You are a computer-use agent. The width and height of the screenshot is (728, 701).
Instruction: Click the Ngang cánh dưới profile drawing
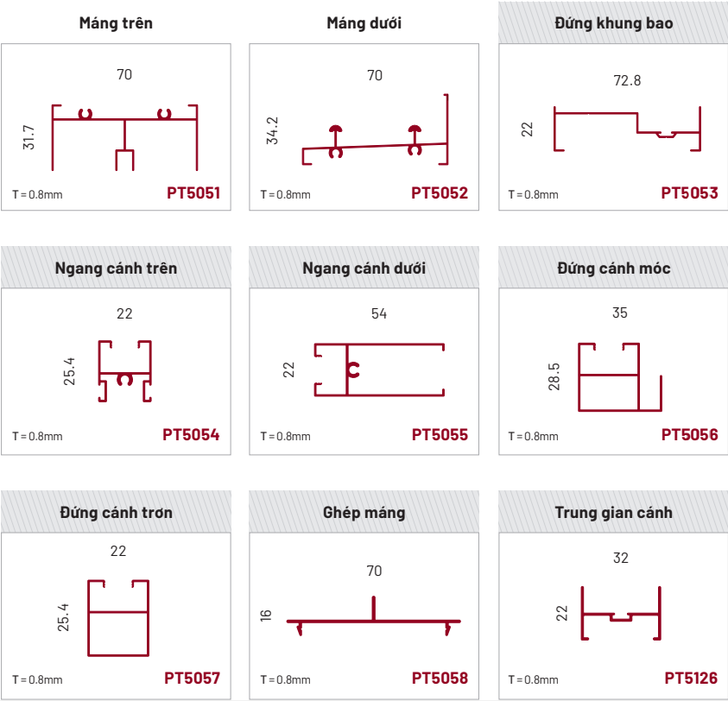379,369
